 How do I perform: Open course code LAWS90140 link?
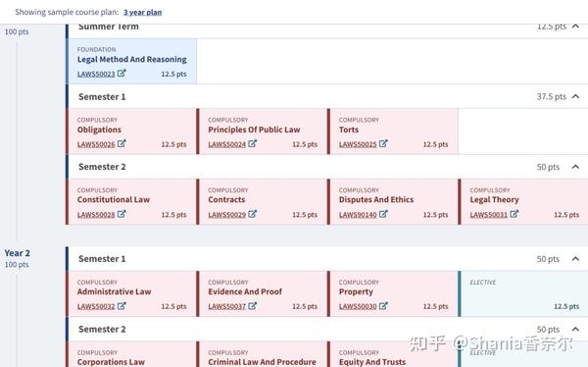[358, 215]
